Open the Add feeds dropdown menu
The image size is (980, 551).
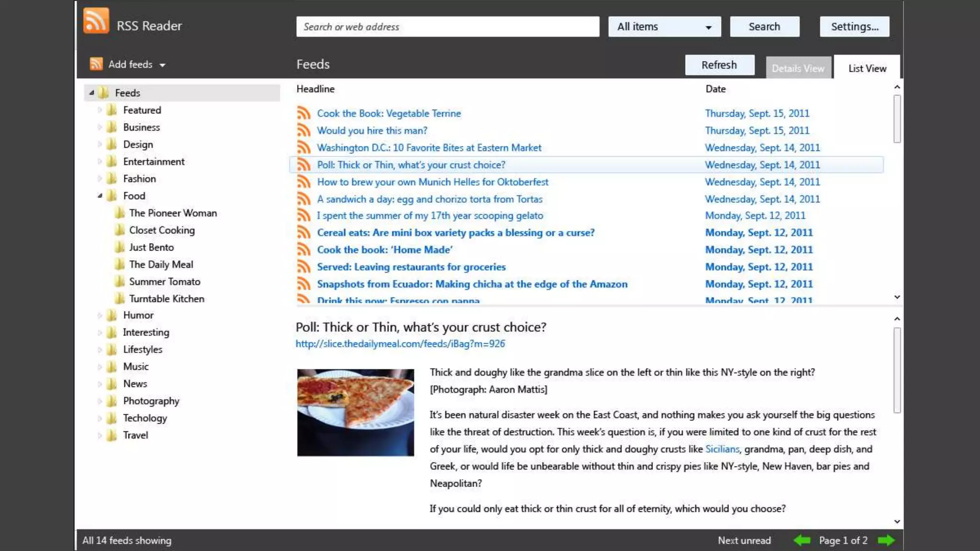(162, 65)
